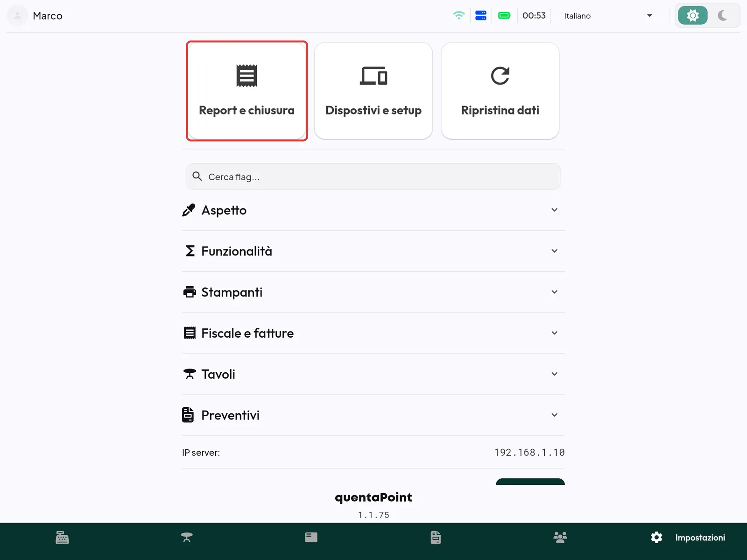Screen dimensions: 747x560
Task: Open the customers group tab in the bottom bar
Action: 560,538
